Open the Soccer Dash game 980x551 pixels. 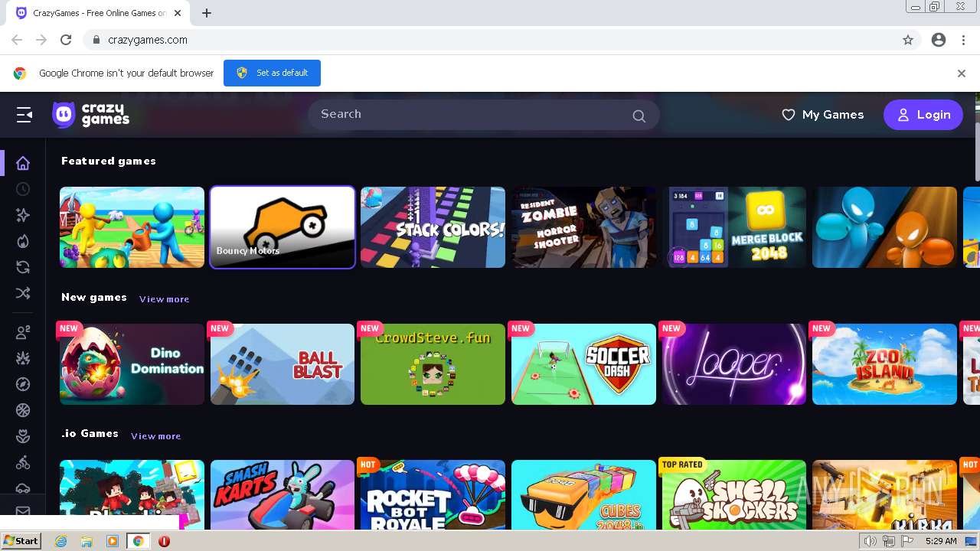click(x=583, y=364)
